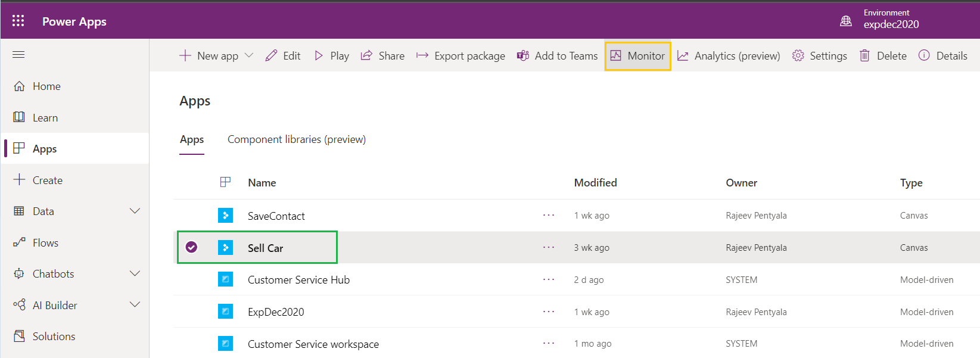Click the SaveContact canvas app icon
This screenshot has width=980, height=358.
point(225,215)
